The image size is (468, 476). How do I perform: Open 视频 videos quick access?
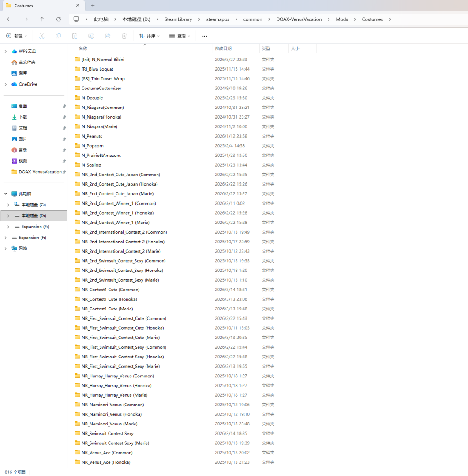[23, 160]
